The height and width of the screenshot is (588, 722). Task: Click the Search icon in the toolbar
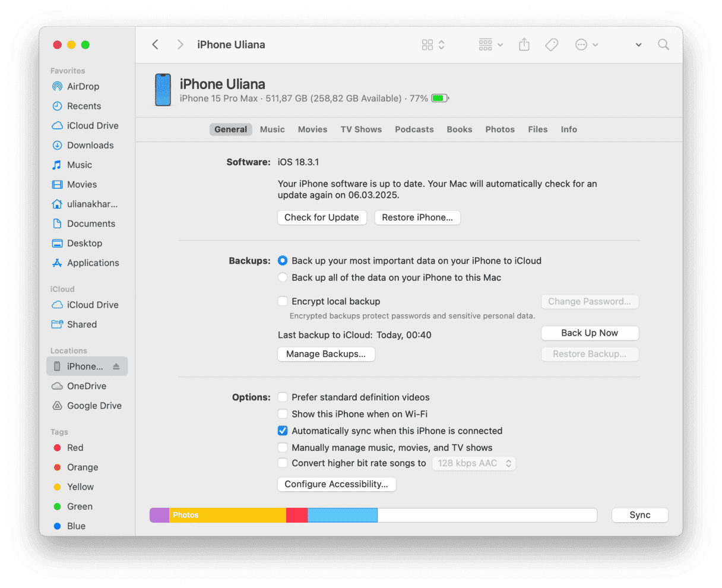(x=663, y=44)
